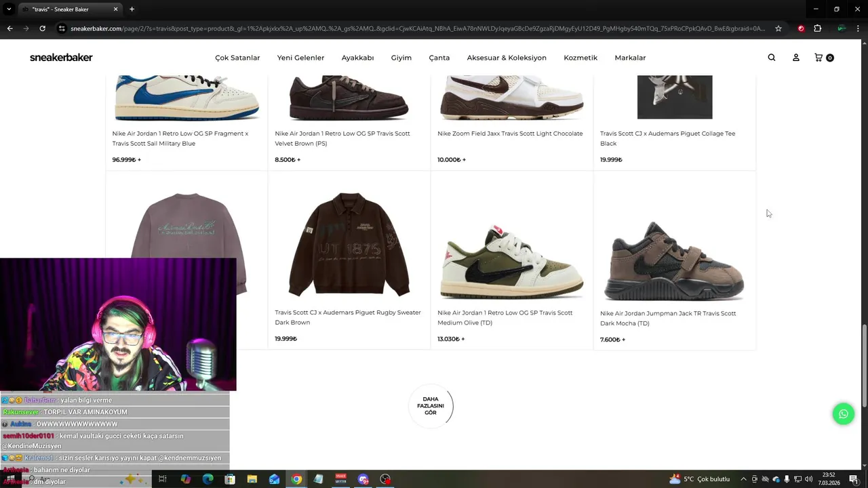
Task: Open the site search magnifier icon
Action: (771, 58)
